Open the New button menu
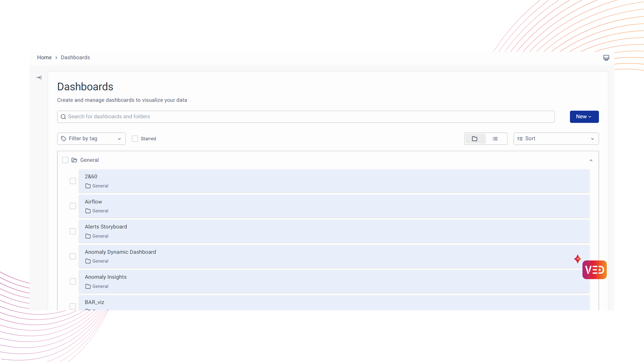 584,117
